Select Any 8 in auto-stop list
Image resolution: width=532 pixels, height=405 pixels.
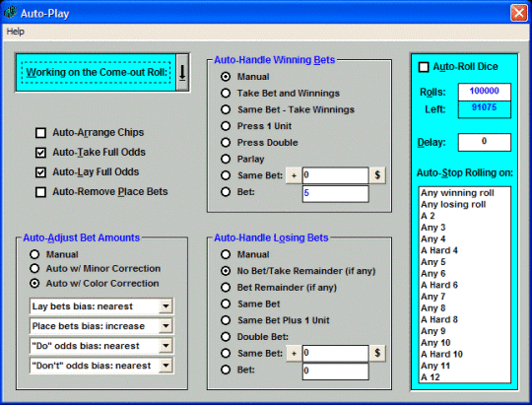464,308
